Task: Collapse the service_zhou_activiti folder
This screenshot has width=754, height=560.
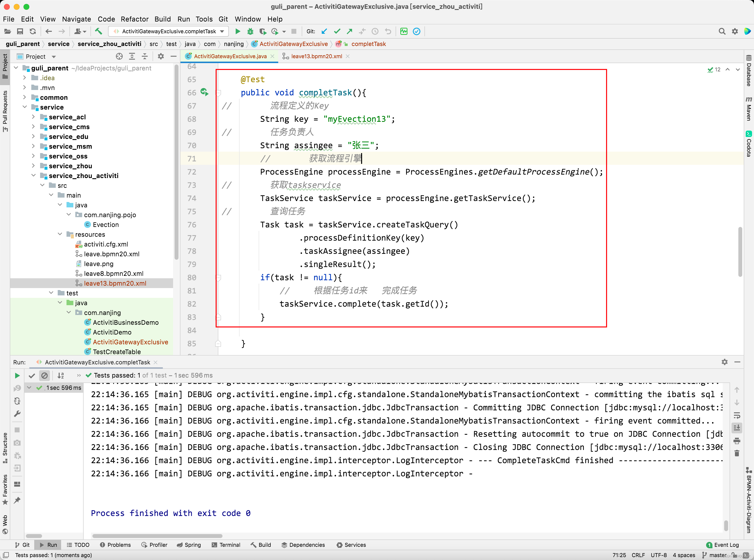Action: point(33,176)
